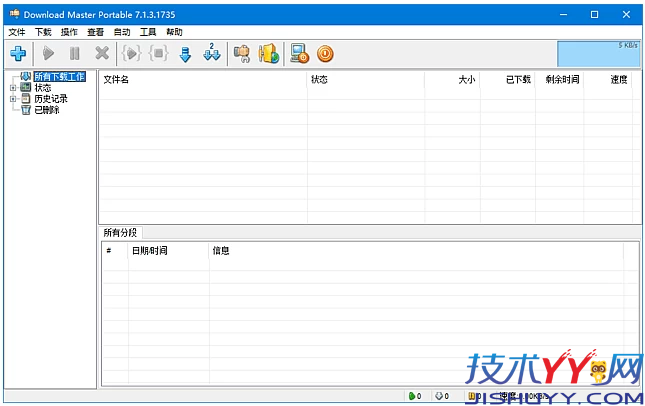Sort by the 大小 column header
The image size is (645, 406).
[452, 79]
